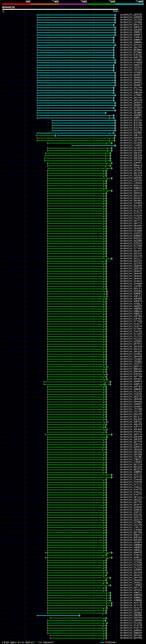The height and width of the screenshot is (644, 146).
Task: Select the label UniRef100_A2SY33
Action: point(131,191)
